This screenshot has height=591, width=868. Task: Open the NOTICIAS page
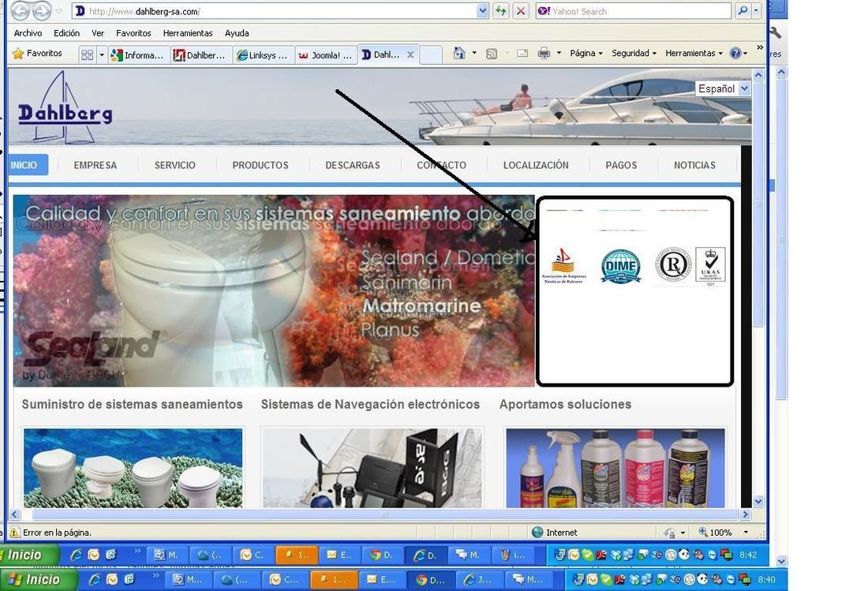[x=694, y=165]
